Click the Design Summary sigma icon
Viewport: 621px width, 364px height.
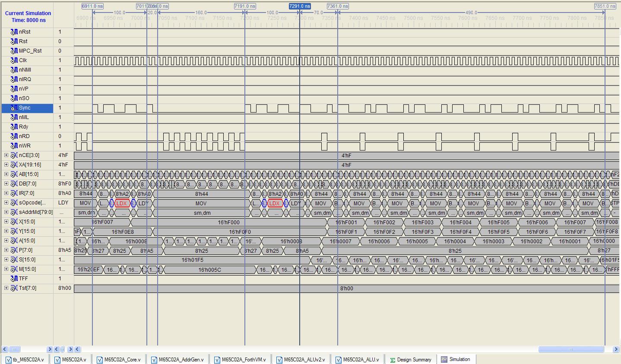(x=393, y=360)
